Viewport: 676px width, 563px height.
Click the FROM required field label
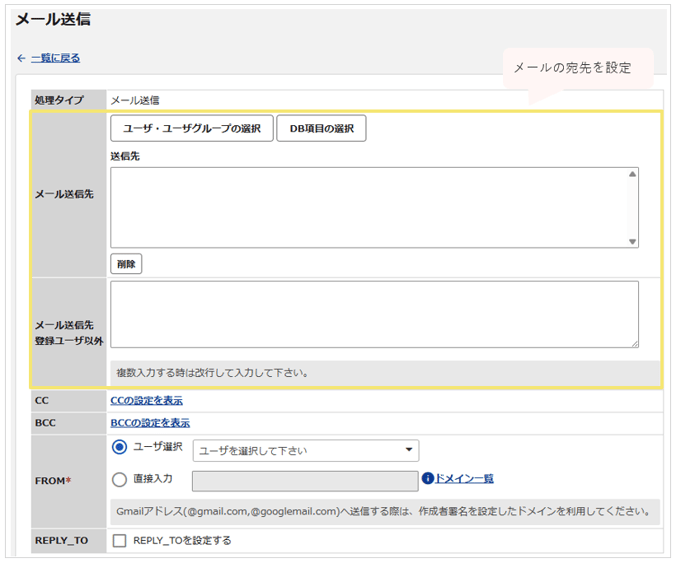[53, 481]
